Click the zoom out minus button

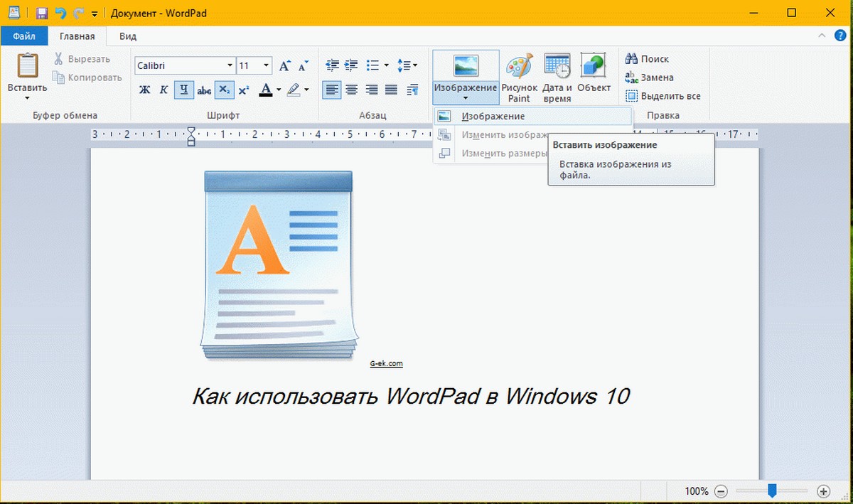pyautogui.click(x=721, y=491)
